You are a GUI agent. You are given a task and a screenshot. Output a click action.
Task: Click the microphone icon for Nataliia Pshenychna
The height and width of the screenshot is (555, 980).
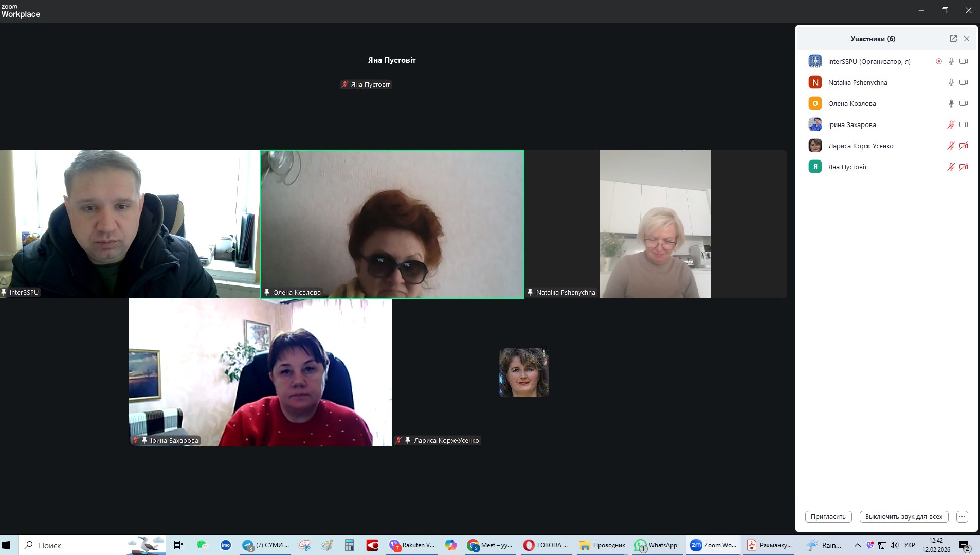point(951,82)
